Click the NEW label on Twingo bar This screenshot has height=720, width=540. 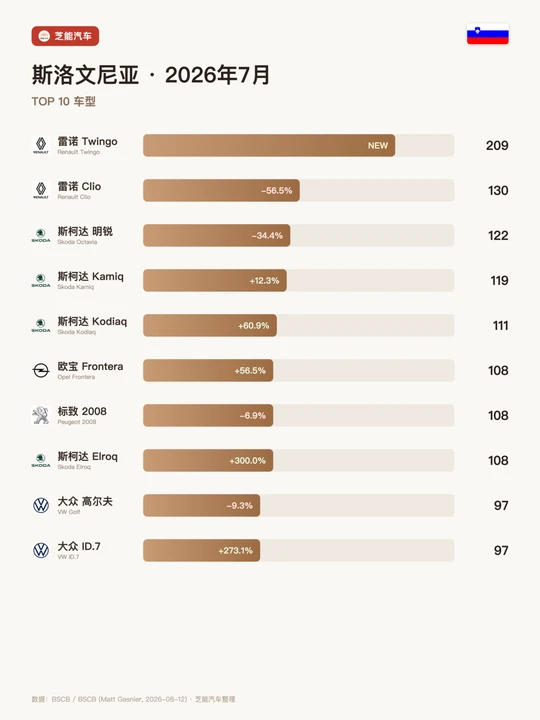(377, 146)
